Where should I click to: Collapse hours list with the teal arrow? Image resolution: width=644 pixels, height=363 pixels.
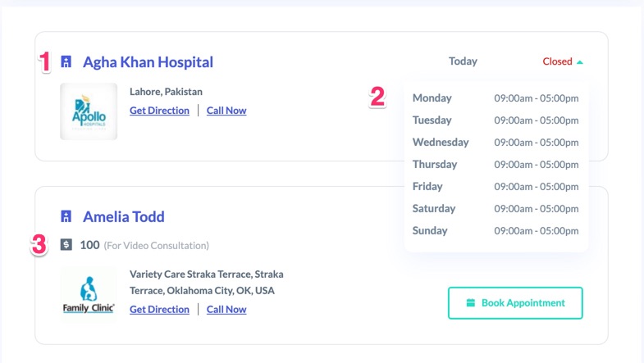[x=580, y=62]
